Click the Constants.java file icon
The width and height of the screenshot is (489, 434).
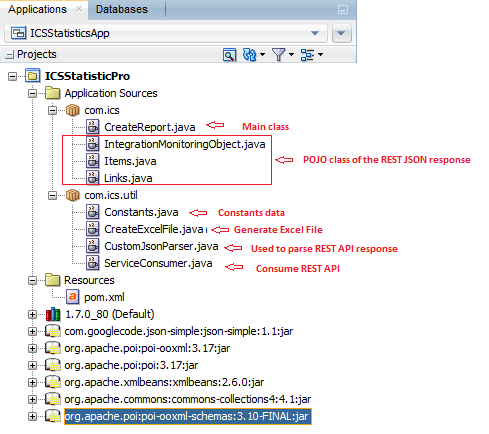(92, 212)
